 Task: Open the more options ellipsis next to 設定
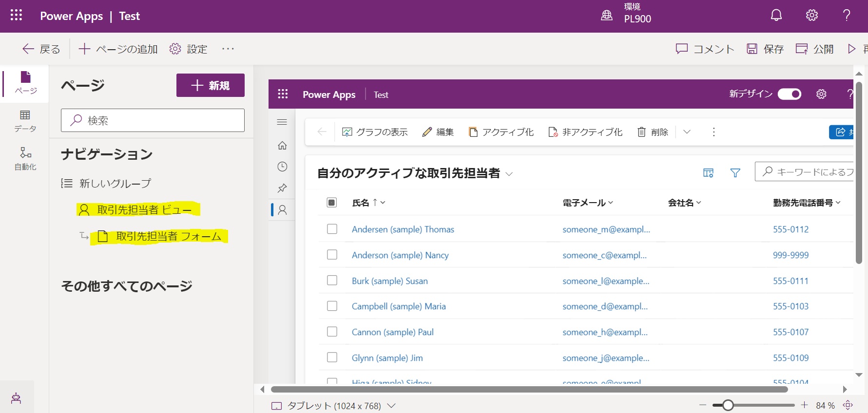[228, 49]
